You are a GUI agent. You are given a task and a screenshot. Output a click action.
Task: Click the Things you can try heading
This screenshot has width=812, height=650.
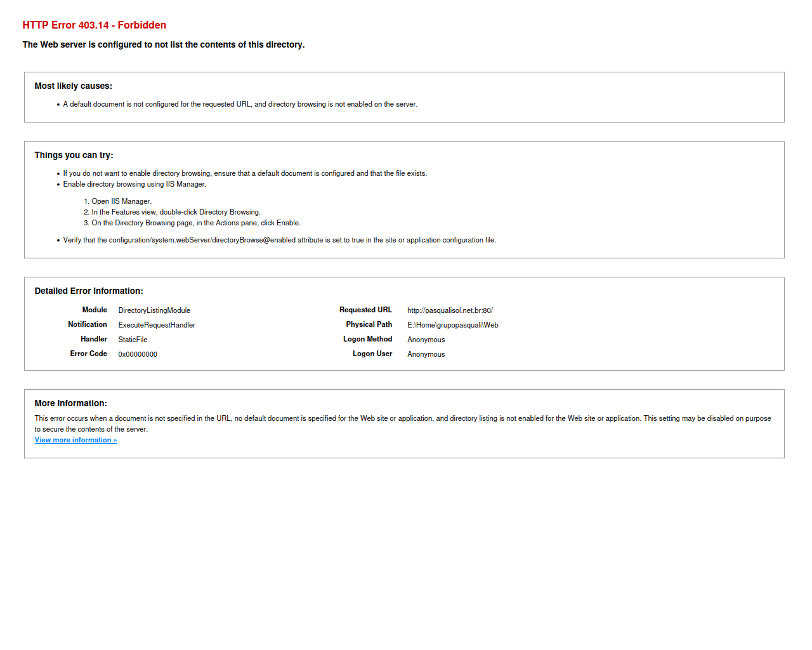[74, 155]
